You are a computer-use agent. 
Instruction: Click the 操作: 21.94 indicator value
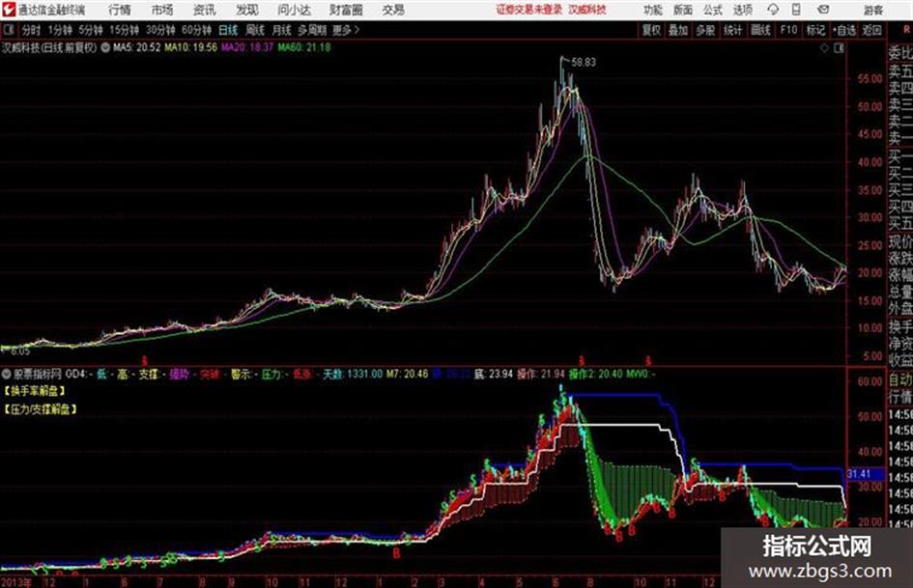pyautogui.click(x=541, y=374)
